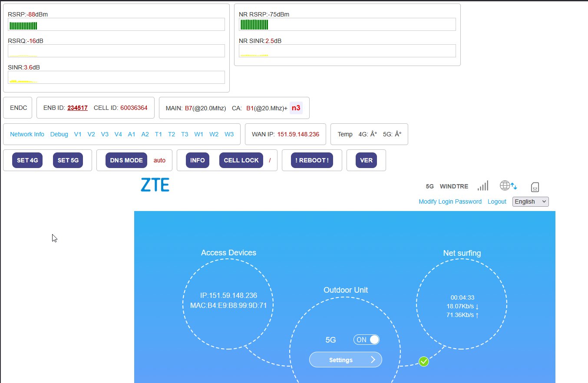Click the IP:151.59.148.236 text in Access Devices
Image resolution: width=588 pixels, height=383 pixels.
point(228,295)
